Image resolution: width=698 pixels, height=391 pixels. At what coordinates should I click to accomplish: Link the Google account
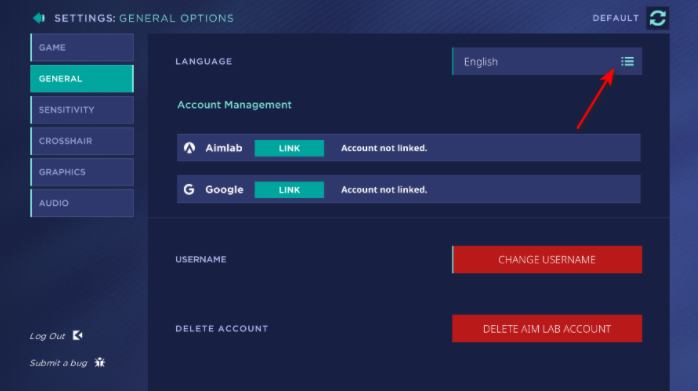pyautogui.click(x=289, y=190)
